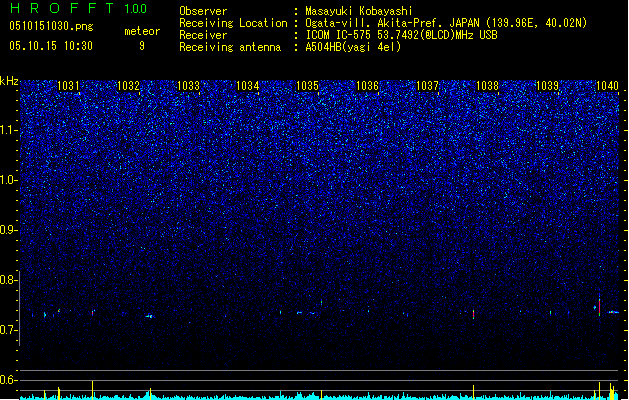Click receiver value ICOM IC-575 53.7492 MHz
The height and width of the screenshot is (400, 629).
tap(401, 35)
